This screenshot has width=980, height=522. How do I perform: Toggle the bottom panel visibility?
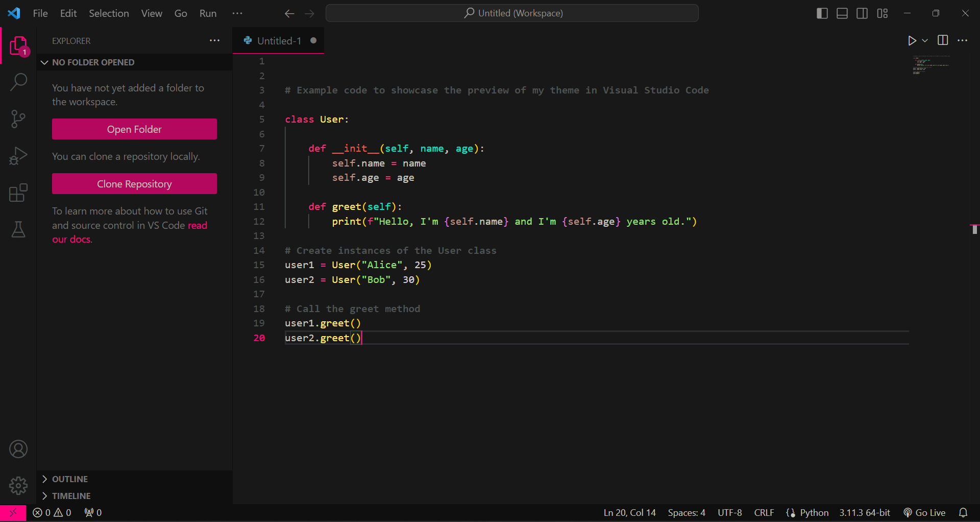click(x=842, y=13)
